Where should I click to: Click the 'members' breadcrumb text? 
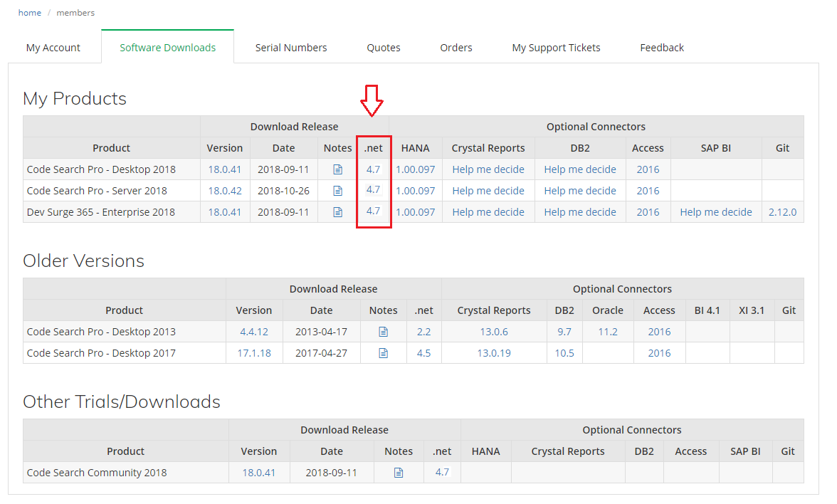click(x=75, y=12)
